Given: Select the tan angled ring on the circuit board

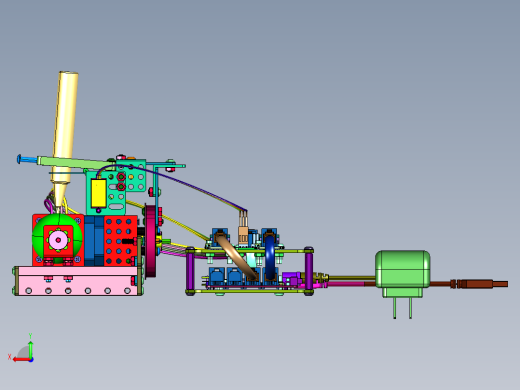Looking at the screenshot, I should 236,256.
